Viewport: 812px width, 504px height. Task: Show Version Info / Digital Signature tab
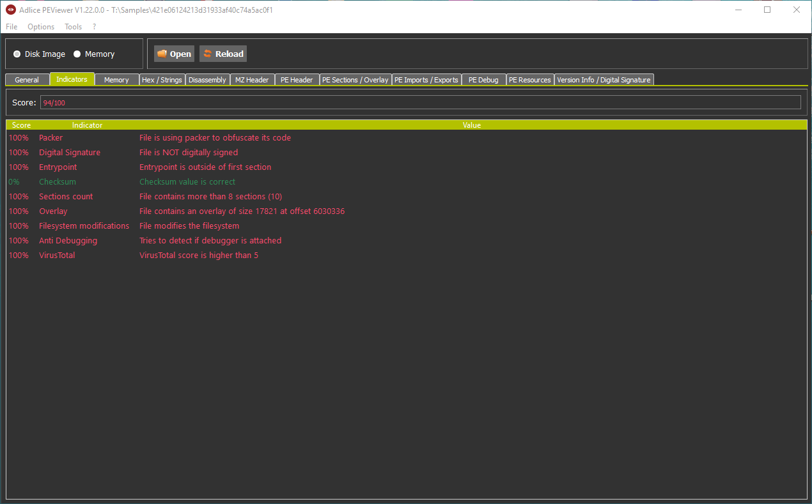click(x=604, y=80)
